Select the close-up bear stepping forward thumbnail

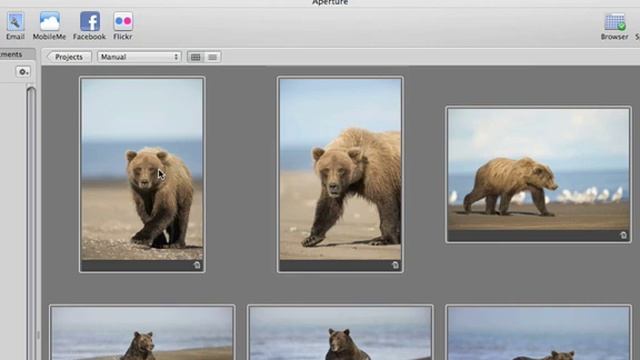340,174
